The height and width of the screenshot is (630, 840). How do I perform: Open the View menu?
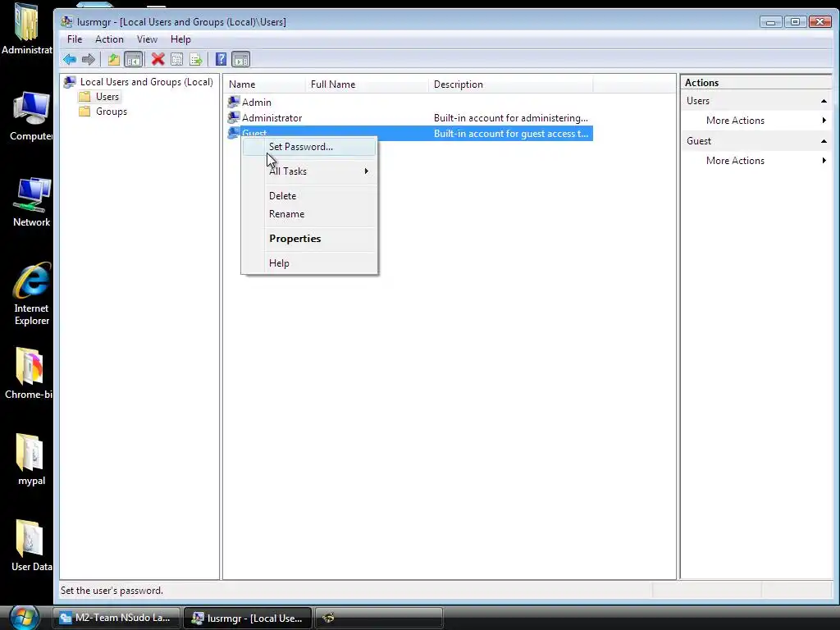click(x=147, y=39)
